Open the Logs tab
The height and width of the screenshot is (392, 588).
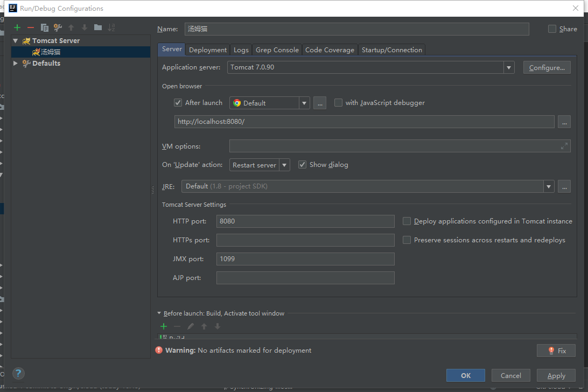241,50
